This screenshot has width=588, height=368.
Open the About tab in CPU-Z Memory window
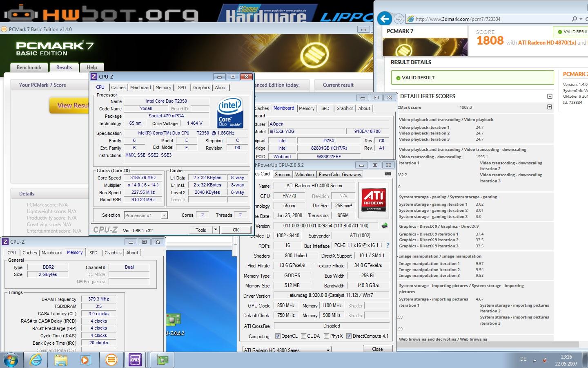point(132,253)
